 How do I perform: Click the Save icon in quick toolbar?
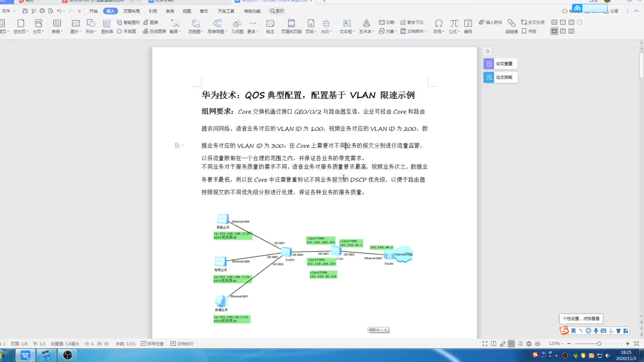[x=25, y=11]
